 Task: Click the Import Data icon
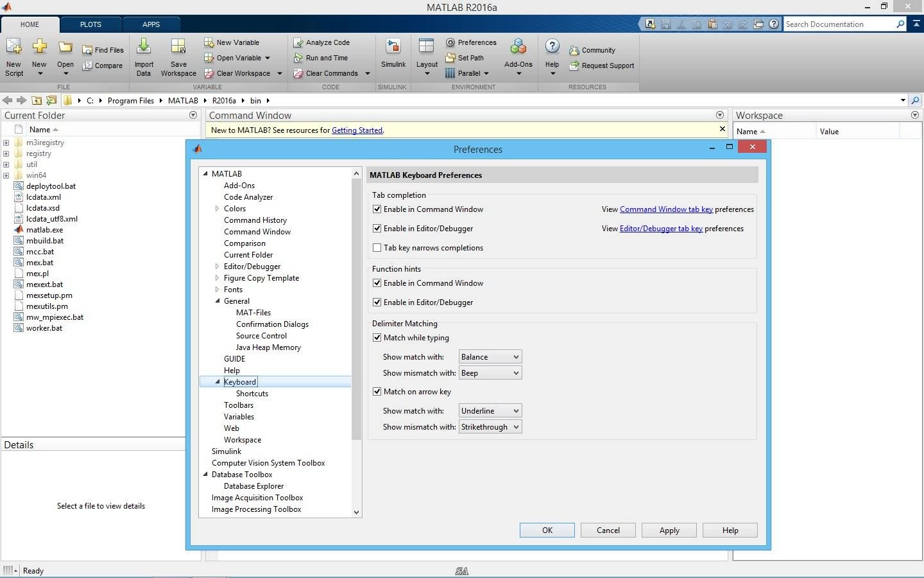pos(144,47)
